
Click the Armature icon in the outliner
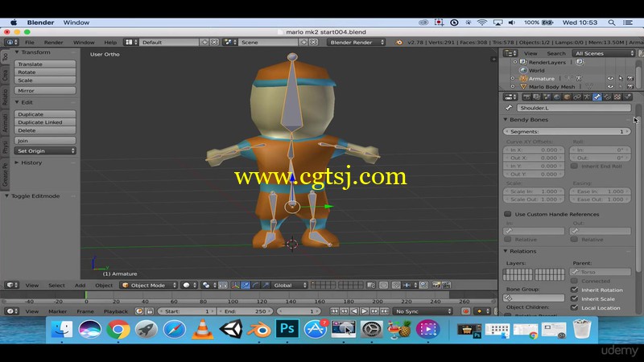(523, 78)
